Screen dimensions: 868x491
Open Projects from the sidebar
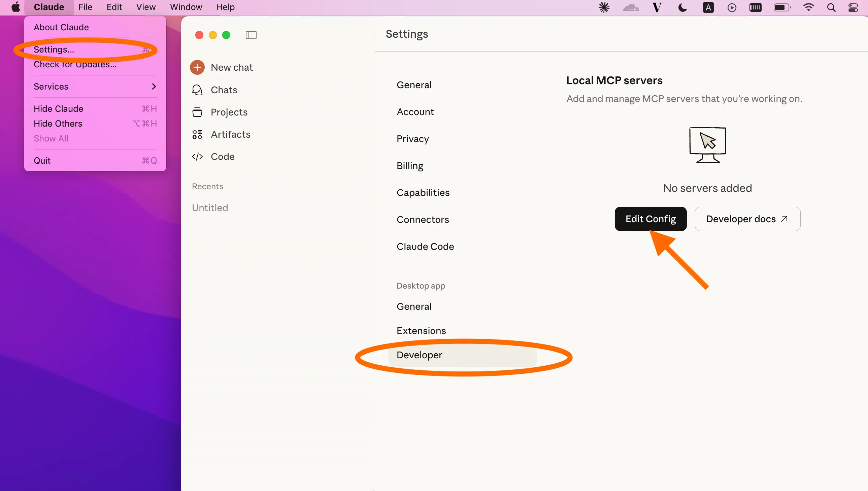coord(229,112)
